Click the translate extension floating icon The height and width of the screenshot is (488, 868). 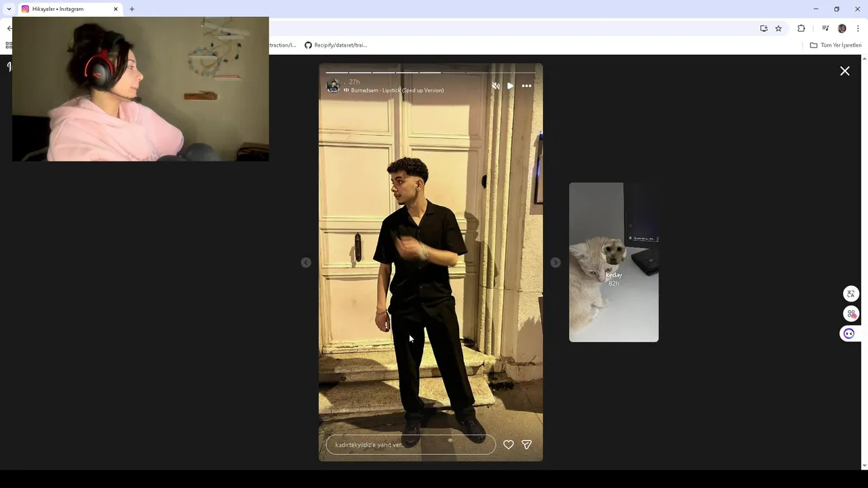click(x=850, y=293)
